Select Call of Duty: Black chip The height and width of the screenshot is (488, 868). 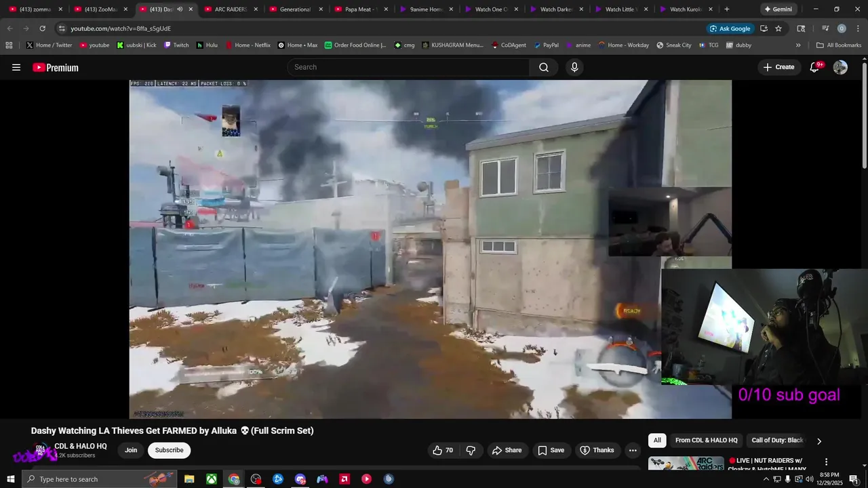[x=777, y=441]
